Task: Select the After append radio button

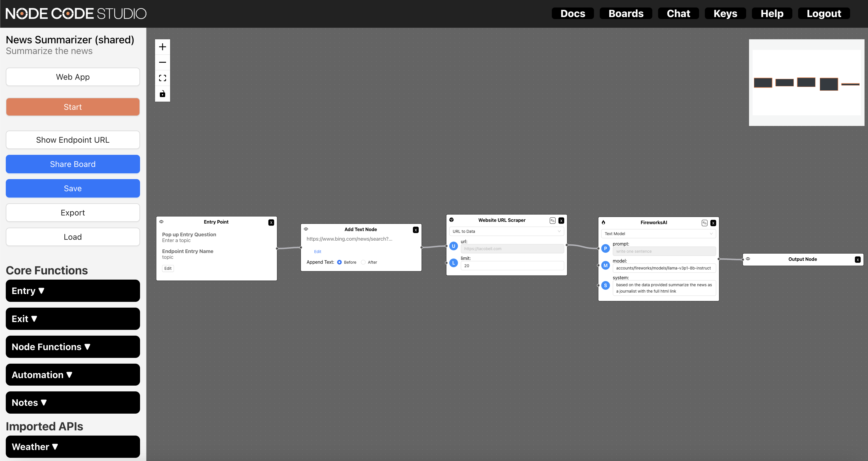Action: 363,262
